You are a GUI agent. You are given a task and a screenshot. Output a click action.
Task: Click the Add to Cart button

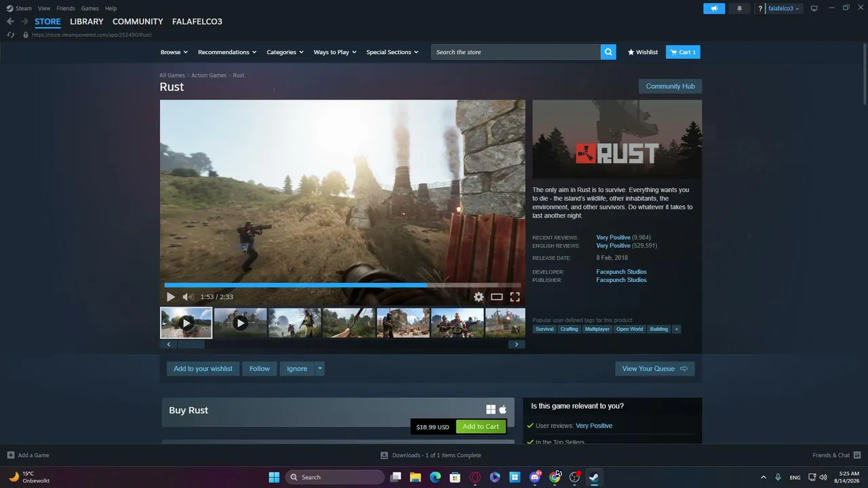tap(481, 426)
